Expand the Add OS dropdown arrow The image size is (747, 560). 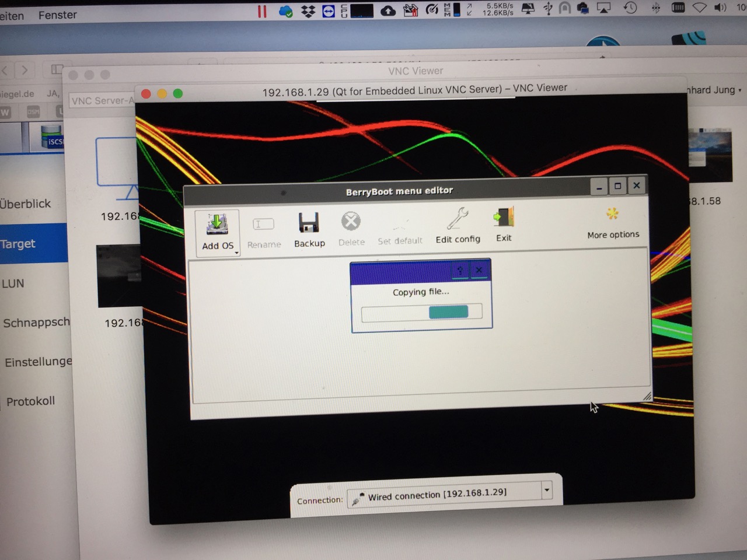[x=236, y=253]
